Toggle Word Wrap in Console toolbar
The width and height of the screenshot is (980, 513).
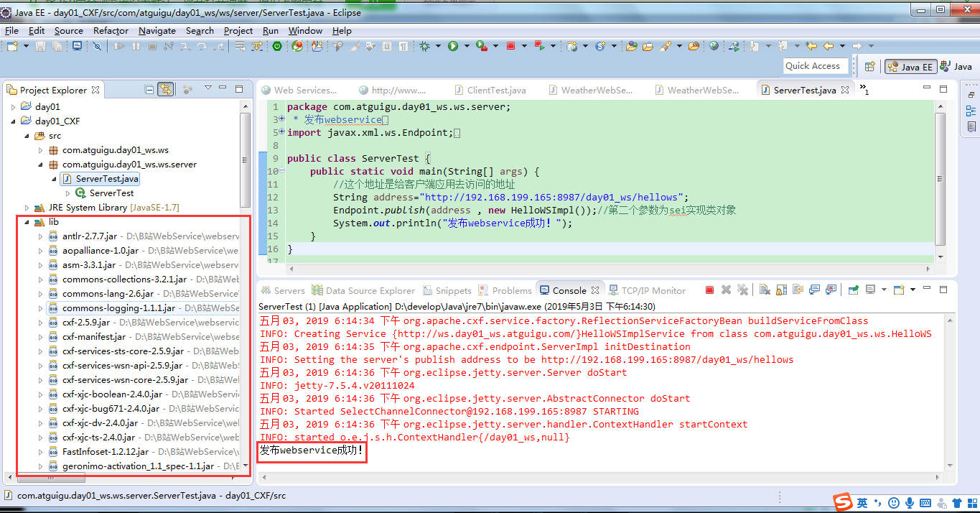coord(798,290)
